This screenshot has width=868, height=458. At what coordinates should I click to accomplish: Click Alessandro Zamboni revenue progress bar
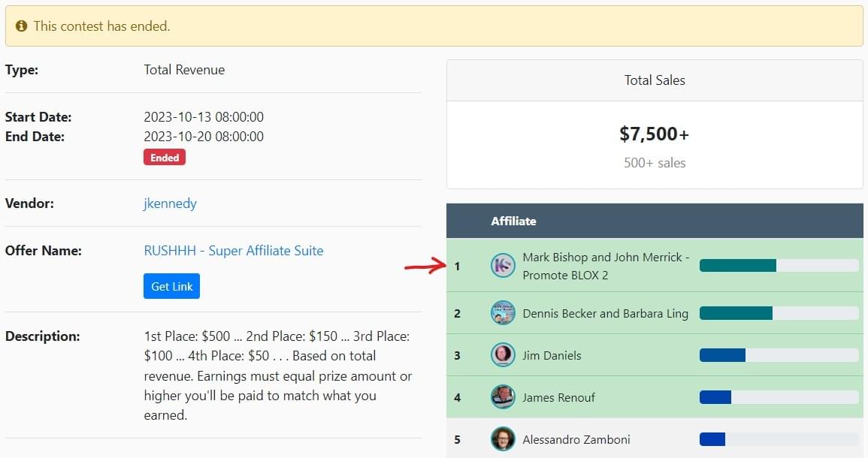(x=779, y=439)
